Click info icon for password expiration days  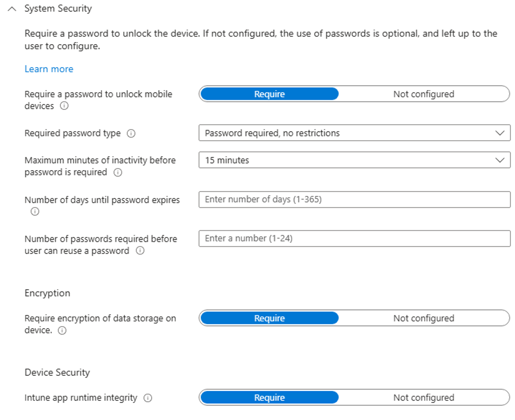click(35, 211)
